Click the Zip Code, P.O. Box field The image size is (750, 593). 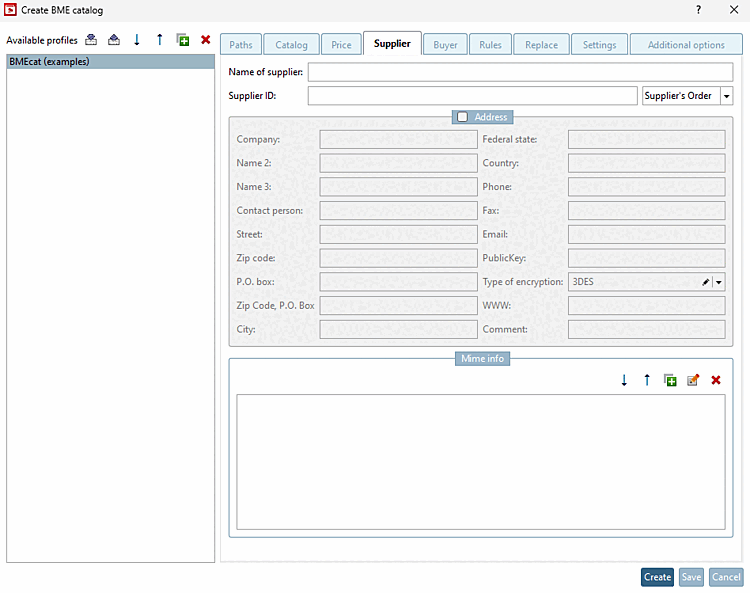click(x=398, y=306)
